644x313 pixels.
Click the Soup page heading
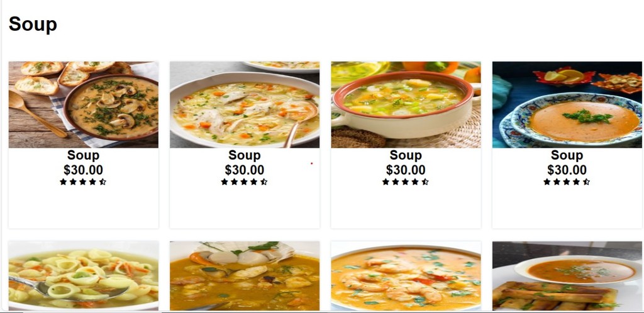pyautogui.click(x=33, y=25)
